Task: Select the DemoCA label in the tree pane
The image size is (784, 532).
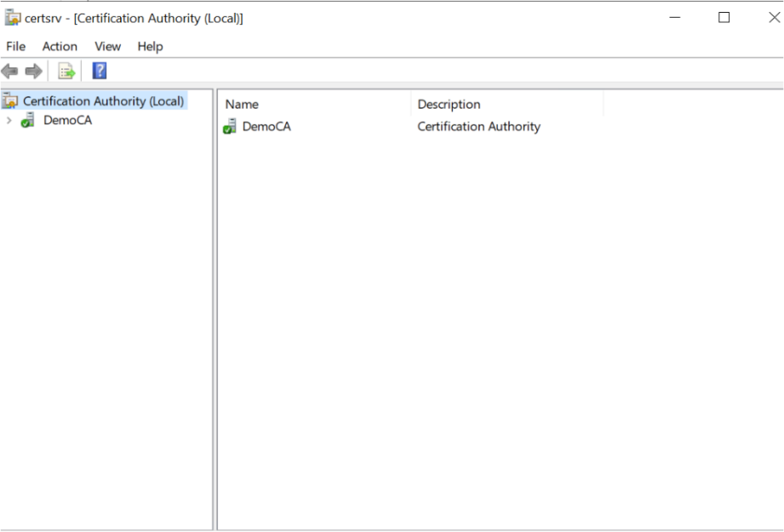Action: tap(67, 121)
